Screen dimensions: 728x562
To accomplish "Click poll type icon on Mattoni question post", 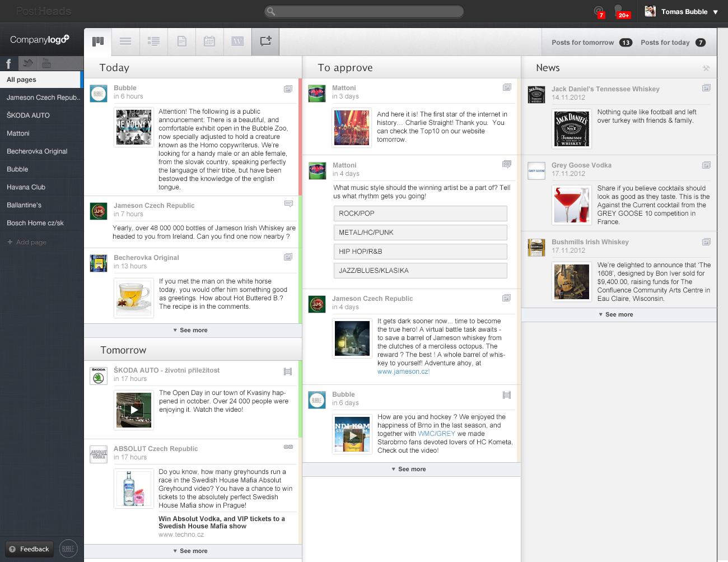I will pyautogui.click(x=507, y=164).
